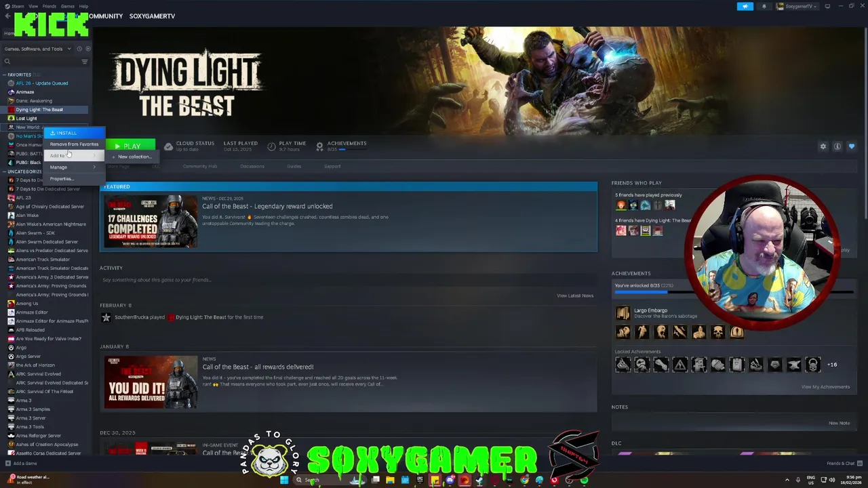Viewport: 868px width, 488px height.
Task: Expand the Manage submenu
Action: [x=74, y=167]
